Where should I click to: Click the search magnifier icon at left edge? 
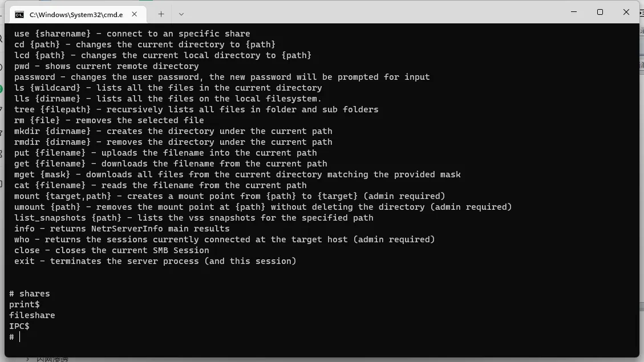tap(2, 39)
